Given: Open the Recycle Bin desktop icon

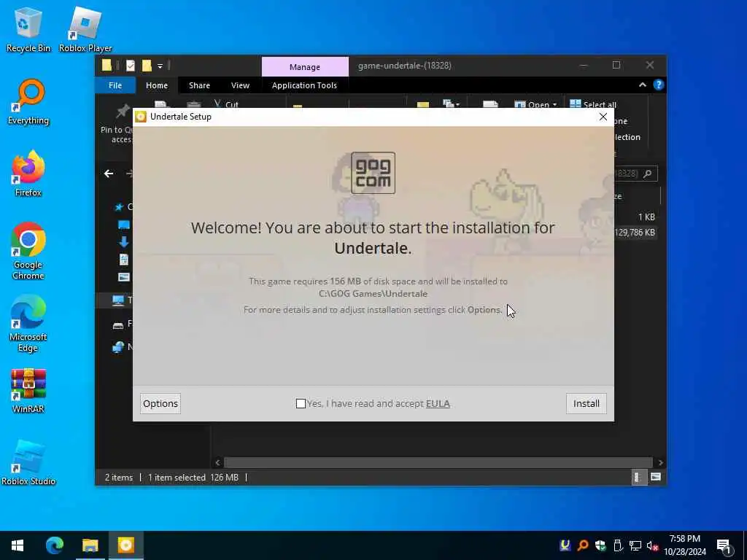Looking at the screenshot, I should pos(28,29).
